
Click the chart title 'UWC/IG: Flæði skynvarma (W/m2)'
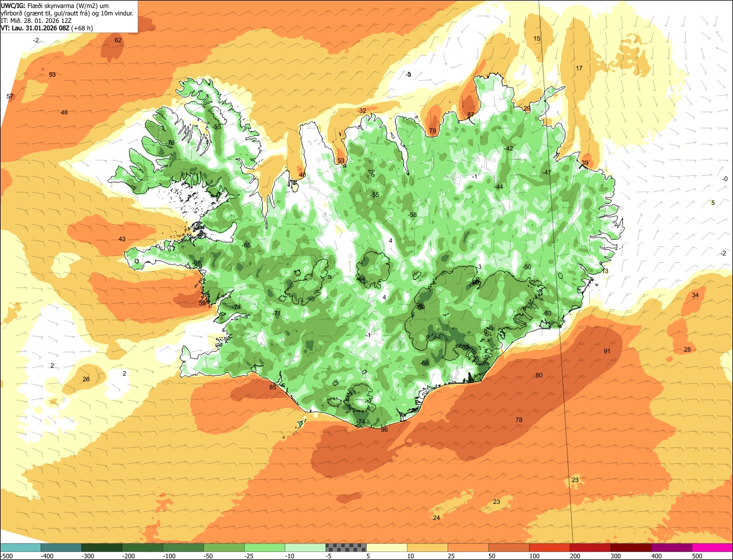(56, 5)
